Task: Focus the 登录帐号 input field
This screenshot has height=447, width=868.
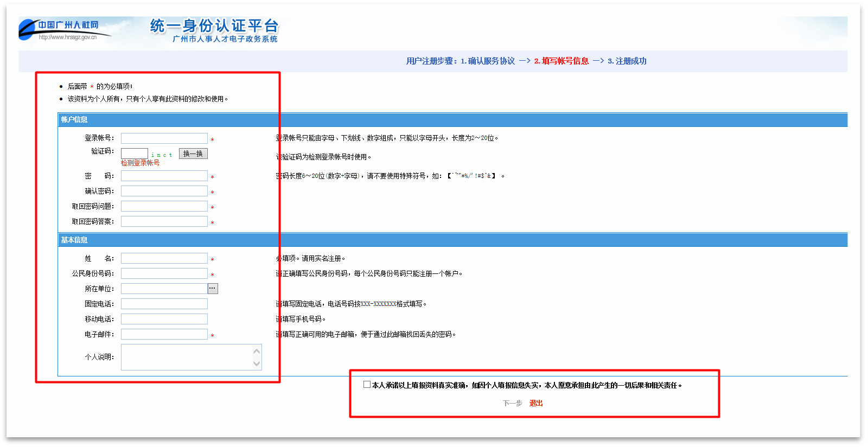Action: [x=164, y=138]
